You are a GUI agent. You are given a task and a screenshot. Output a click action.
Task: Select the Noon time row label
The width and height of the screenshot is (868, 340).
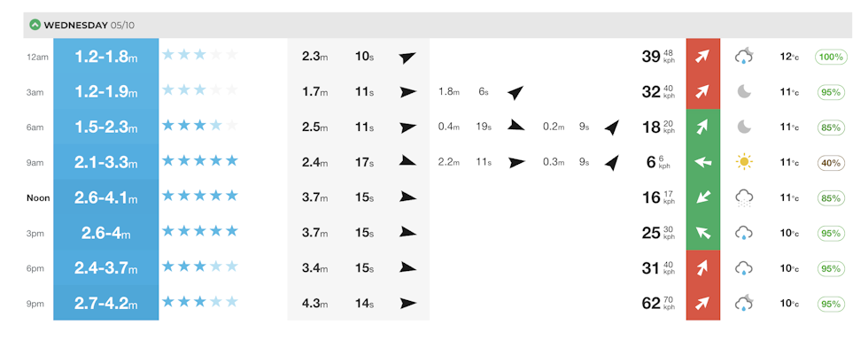pyautogui.click(x=38, y=197)
